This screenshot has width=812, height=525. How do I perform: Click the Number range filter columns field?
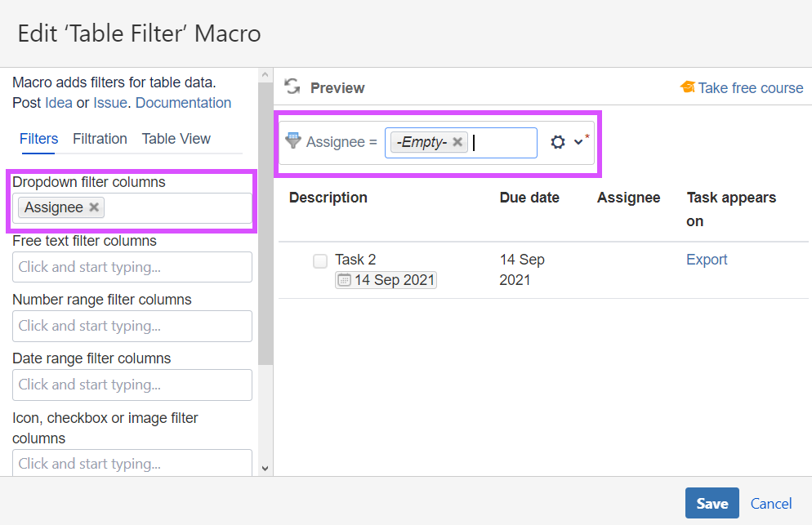pyautogui.click(x=132, y=326)
